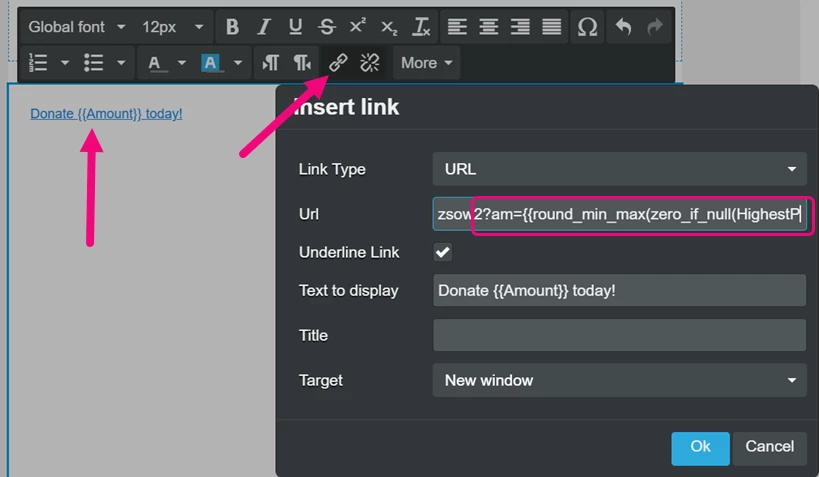Center align the text
The height and width of the screenshot is (477, 819).
click(x=489, y=27)
